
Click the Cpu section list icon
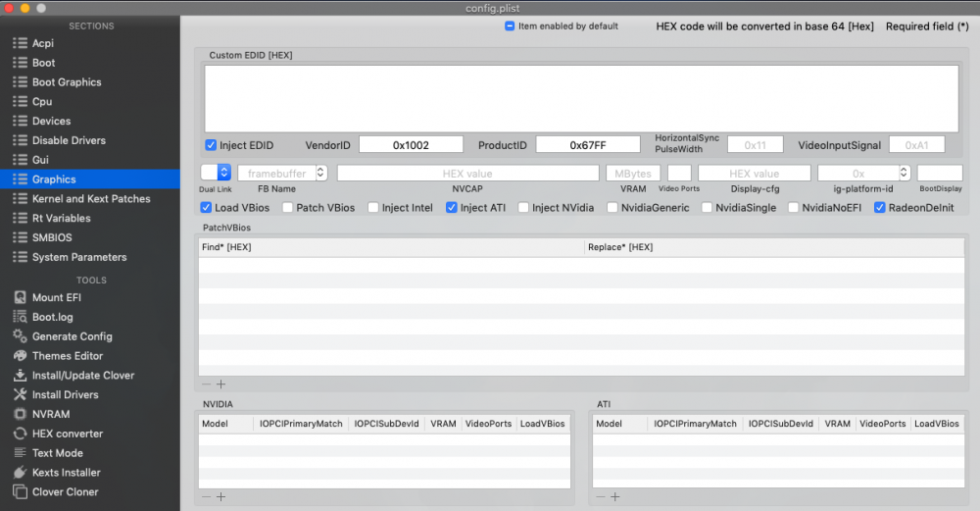(20, 101)
